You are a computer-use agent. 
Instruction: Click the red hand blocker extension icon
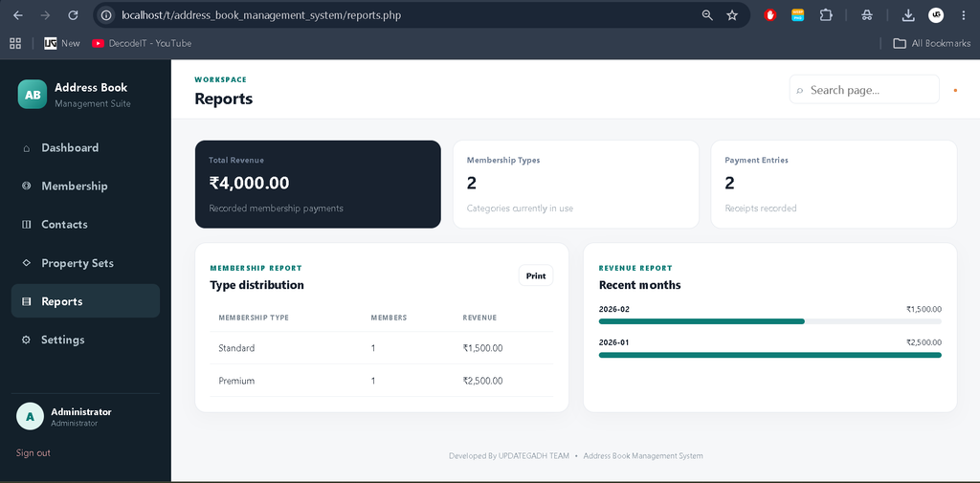coord(770,15)
